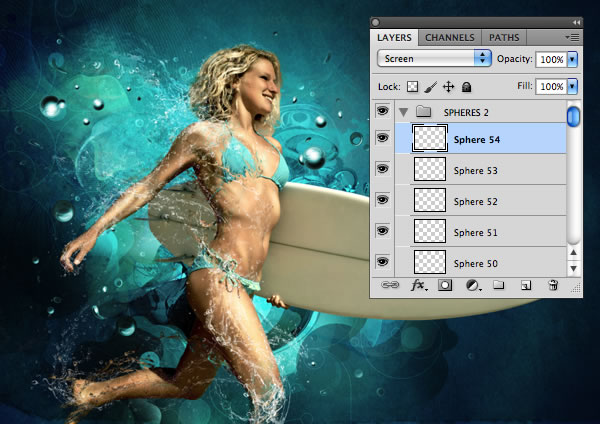Delete layer with trash icon
The image size is (600, 424).
tap(553, 285)
